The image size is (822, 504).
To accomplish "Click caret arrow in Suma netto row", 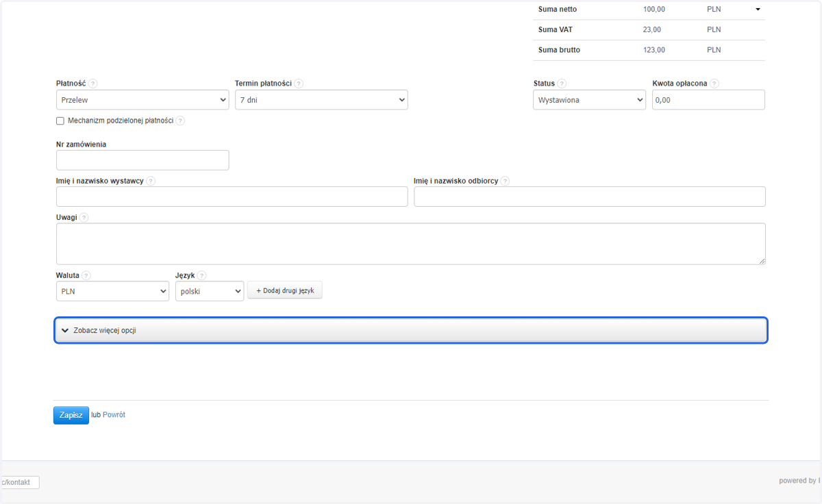I will (x=758, y=10).
